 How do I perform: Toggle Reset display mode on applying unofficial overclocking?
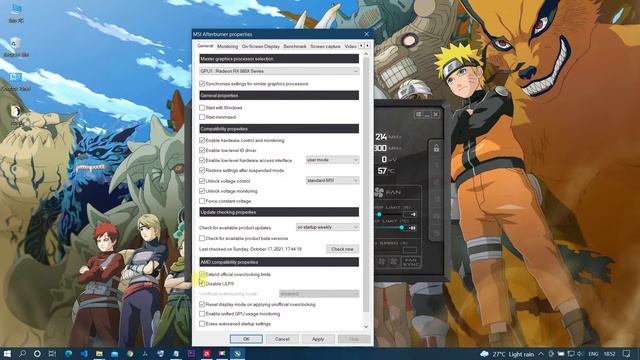(x=202, y=304)
